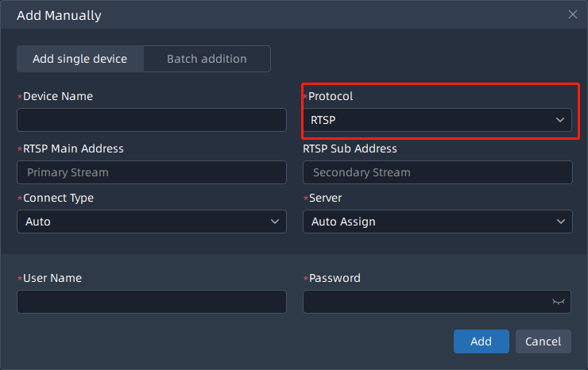Viewport: 588px width, 370px height.
Task: Show the password using the eye icon
Action: (x=559, y=303)
